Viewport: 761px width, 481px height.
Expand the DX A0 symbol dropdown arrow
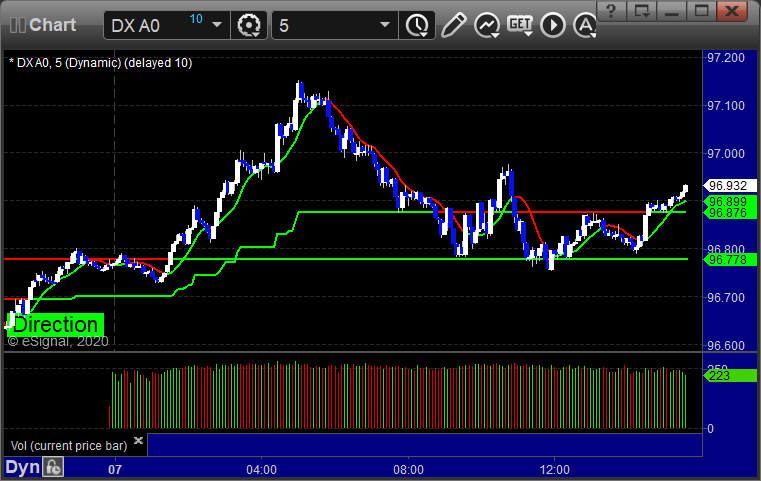coord(217,25)
